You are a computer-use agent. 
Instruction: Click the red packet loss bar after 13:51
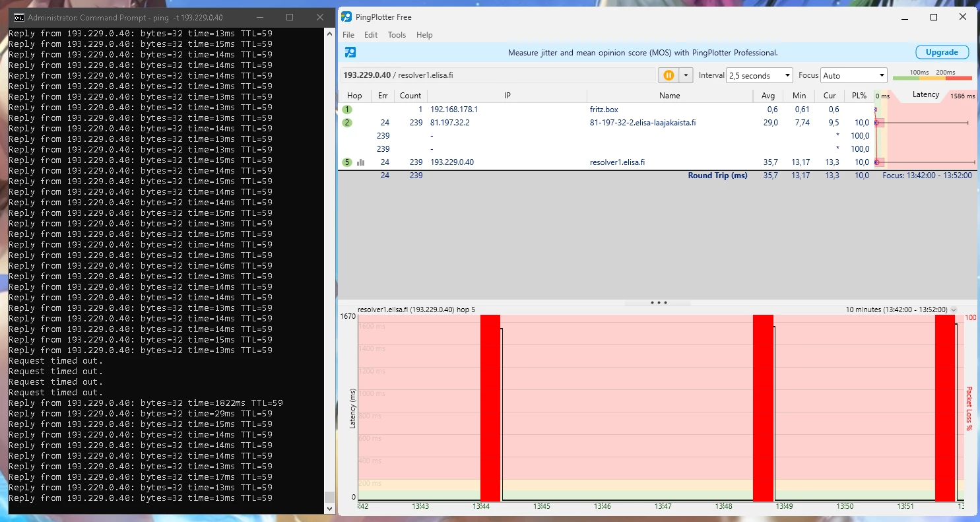coord(945,408)
